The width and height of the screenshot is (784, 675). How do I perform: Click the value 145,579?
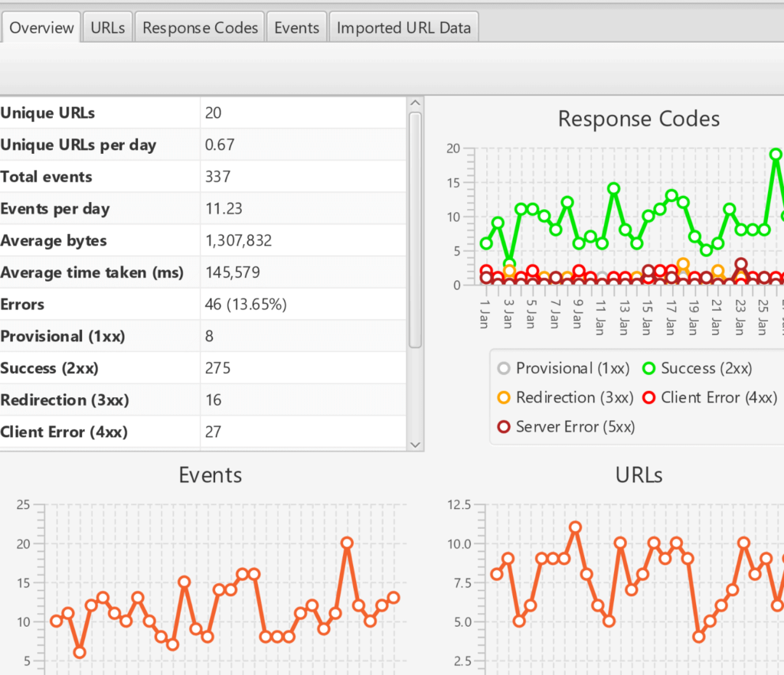[233, 272]
